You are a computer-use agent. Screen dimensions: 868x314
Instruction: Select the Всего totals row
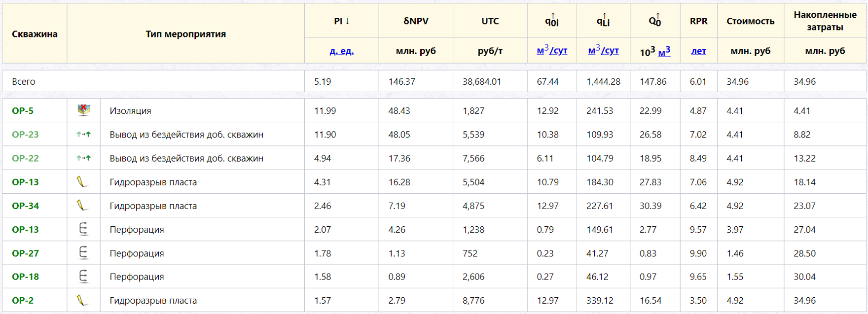(x=434, y=81)
